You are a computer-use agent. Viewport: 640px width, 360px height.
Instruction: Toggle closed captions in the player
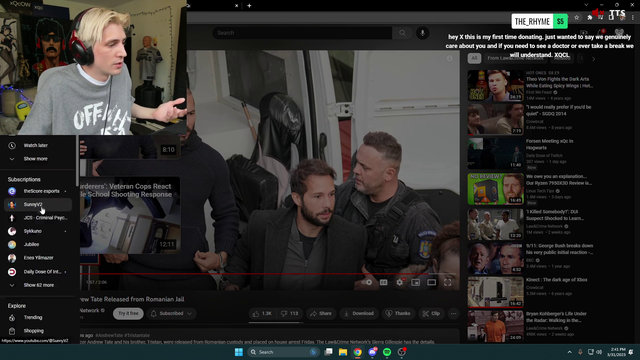384,282
